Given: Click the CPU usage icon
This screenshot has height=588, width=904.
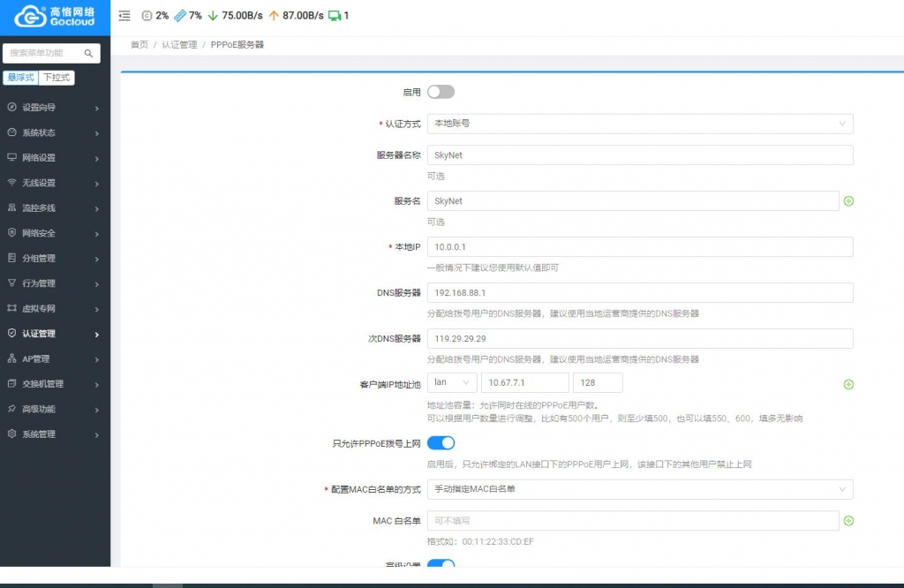Looking at the screenshot, I should point(147,16).
